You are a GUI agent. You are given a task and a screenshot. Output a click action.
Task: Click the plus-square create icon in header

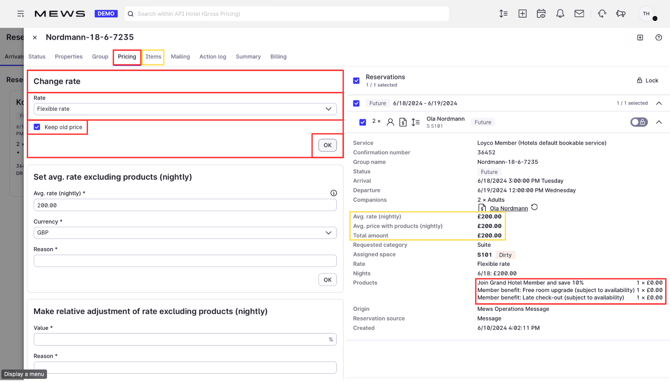[522, 14]
